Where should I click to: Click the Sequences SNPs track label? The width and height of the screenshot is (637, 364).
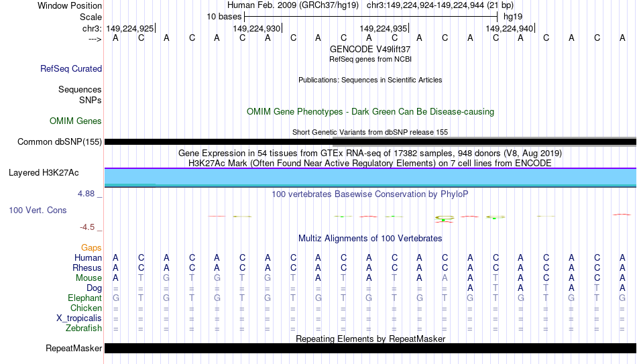point(80,95)
